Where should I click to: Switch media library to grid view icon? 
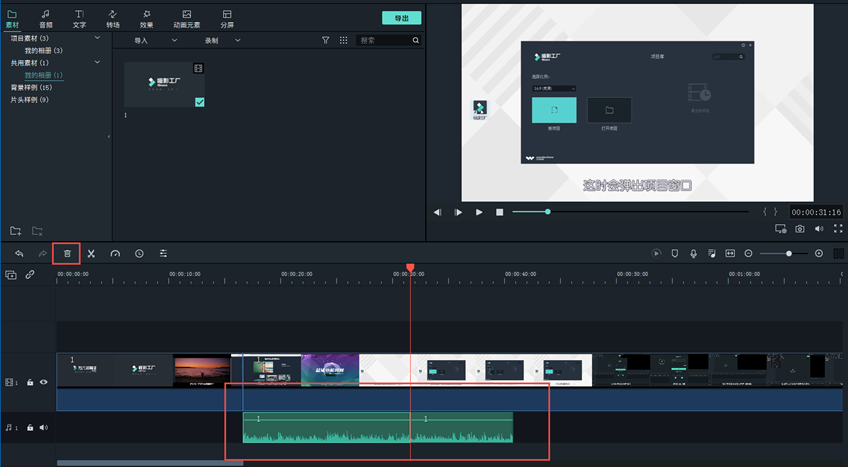click(343, 41)
